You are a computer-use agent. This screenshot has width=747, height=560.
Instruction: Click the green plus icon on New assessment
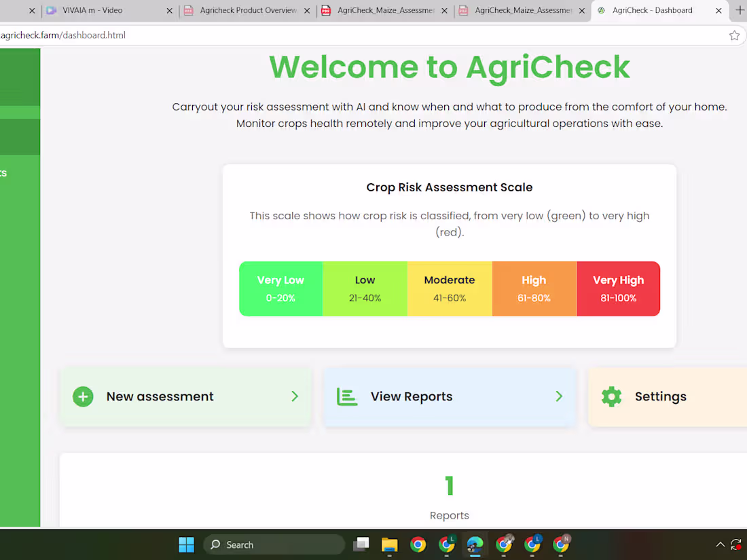(x=83, y=396)
